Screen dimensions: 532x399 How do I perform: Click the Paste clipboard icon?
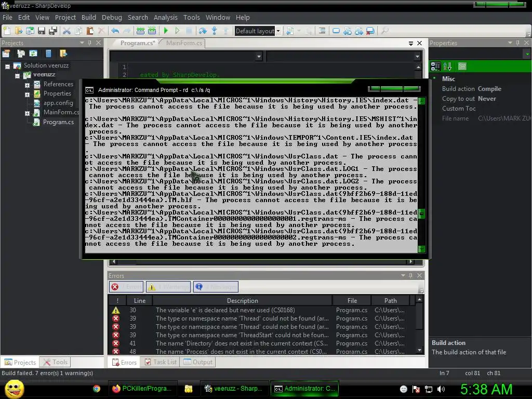point(90,31)
